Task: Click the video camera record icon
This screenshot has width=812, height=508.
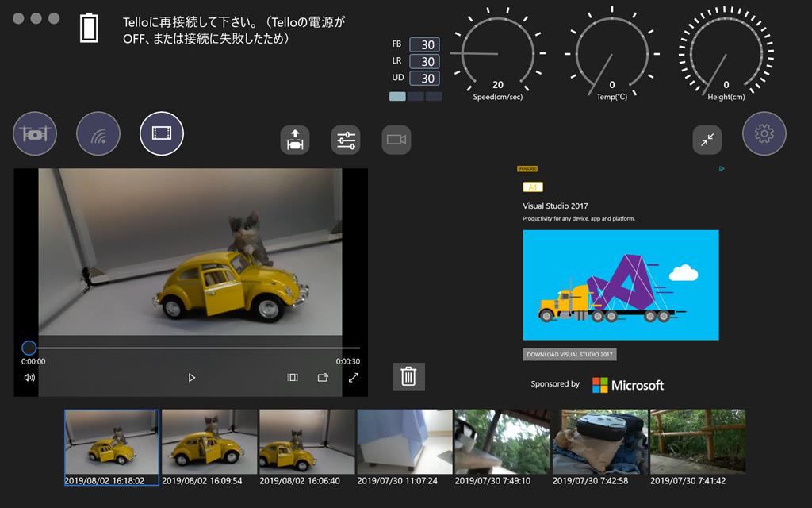Action: pos(396,140)
